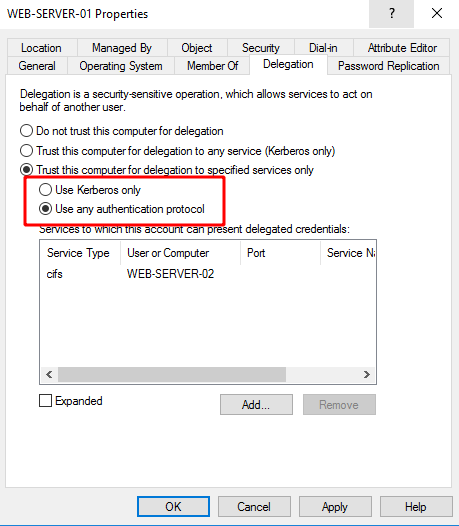Click the right scroll arrow in services list

(367, 374)
